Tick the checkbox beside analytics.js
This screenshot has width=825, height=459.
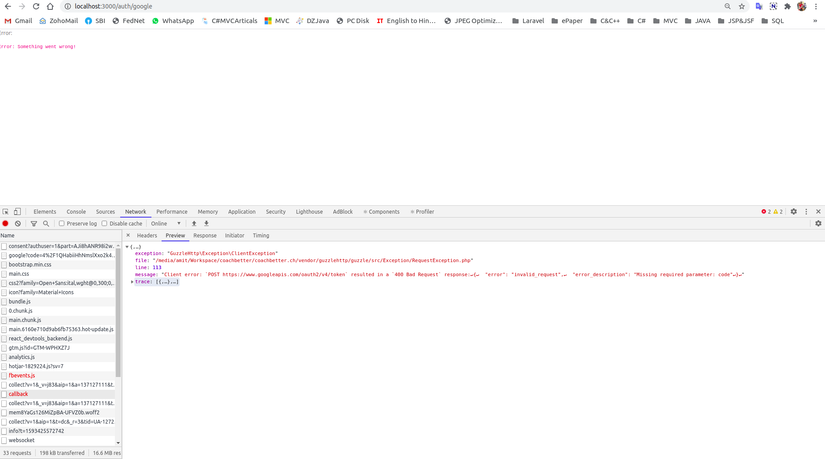pos(4,357)
